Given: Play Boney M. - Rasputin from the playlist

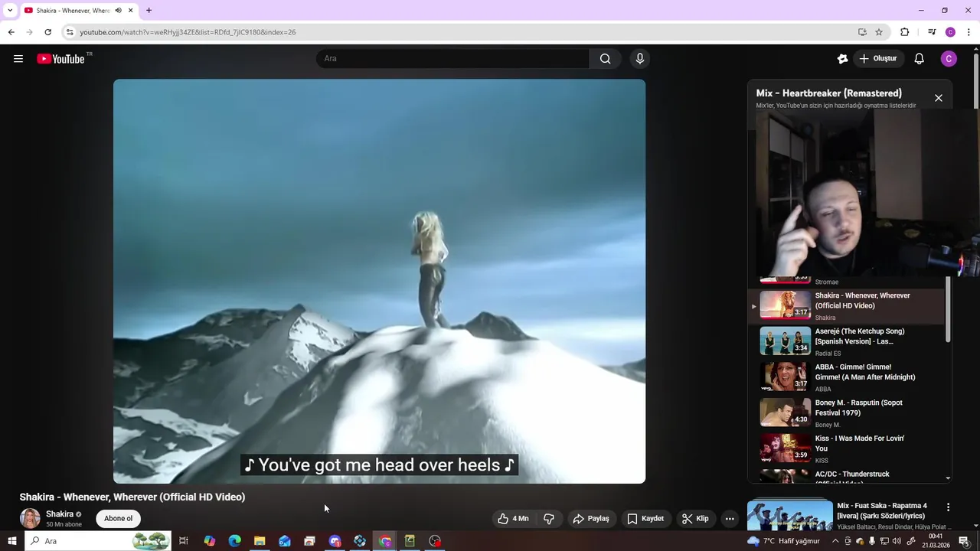Looking at the screenshot, I should pyautogui.click(x=848, y=413).
